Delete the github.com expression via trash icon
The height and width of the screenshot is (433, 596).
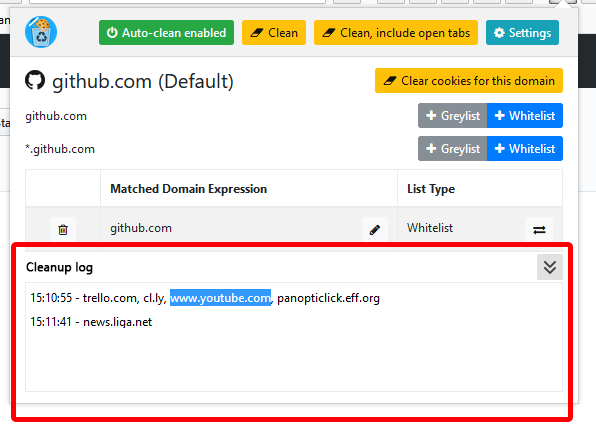pyautogui.click(x=63, y=230)
